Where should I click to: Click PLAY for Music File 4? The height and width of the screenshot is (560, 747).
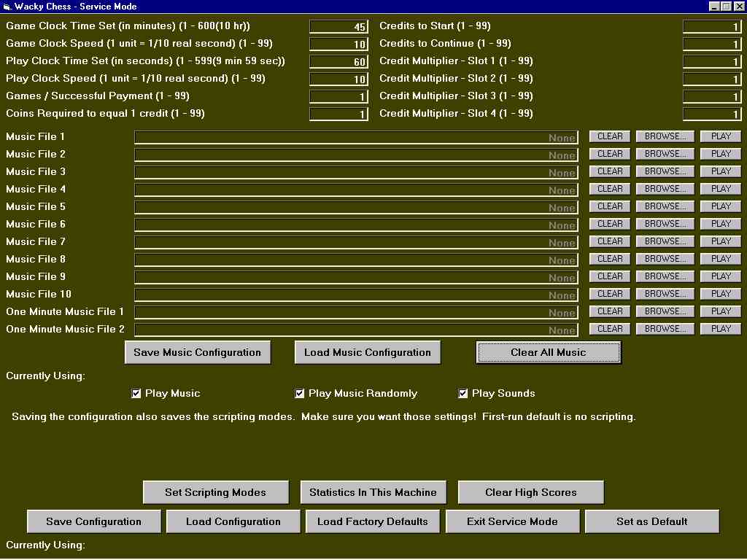[721, 189]
